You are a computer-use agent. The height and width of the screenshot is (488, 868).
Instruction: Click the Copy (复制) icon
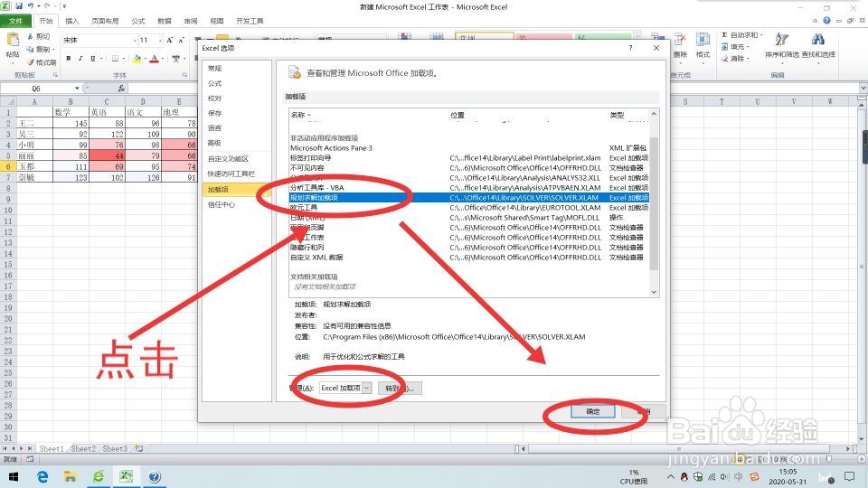pyautogui.click(x=31, y=49)
